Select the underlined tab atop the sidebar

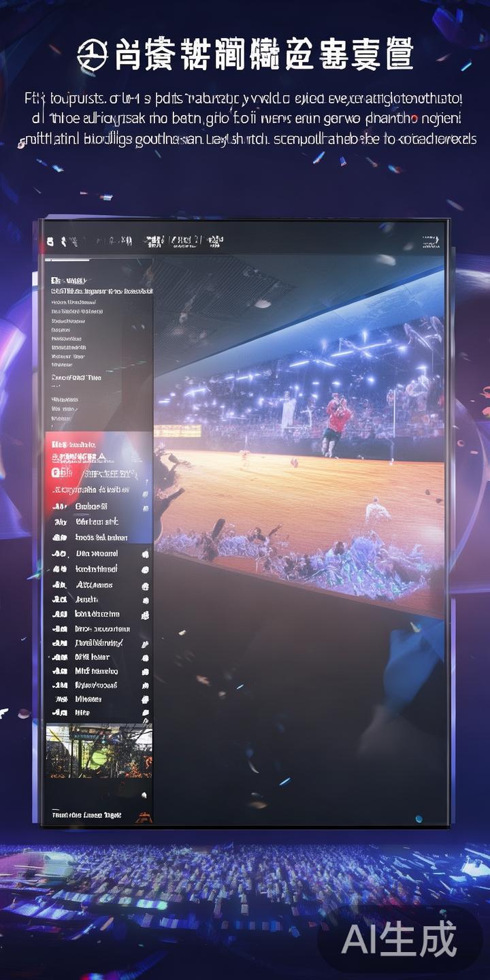pyautogui.click(x=67, y=260)
